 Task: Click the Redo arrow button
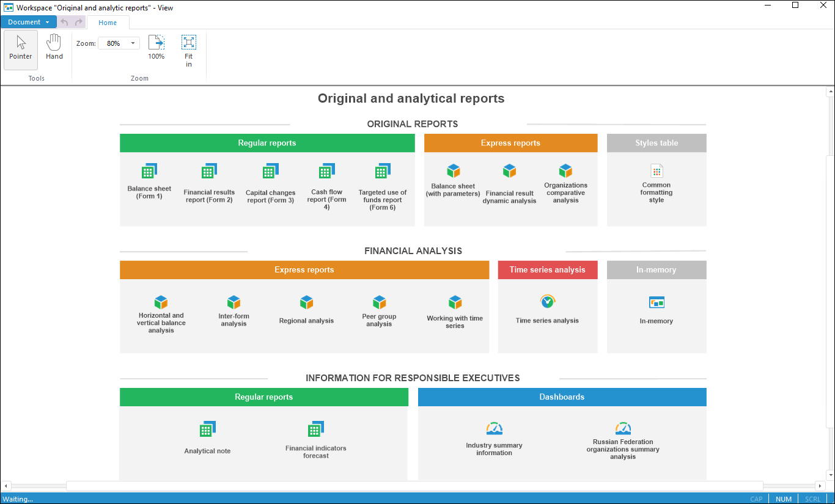(x=79, y=22)
